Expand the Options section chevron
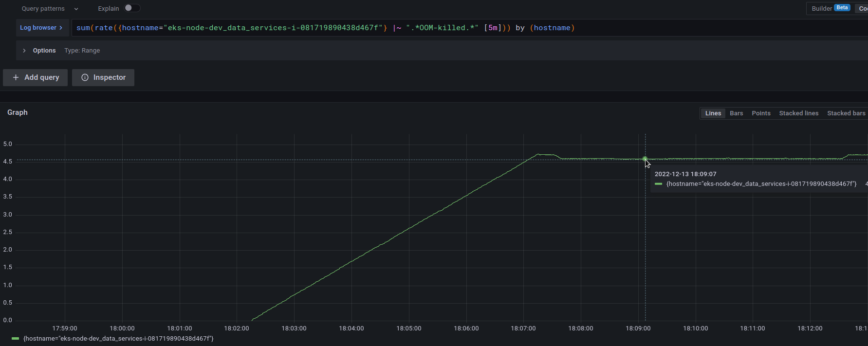 pos(24,51)
